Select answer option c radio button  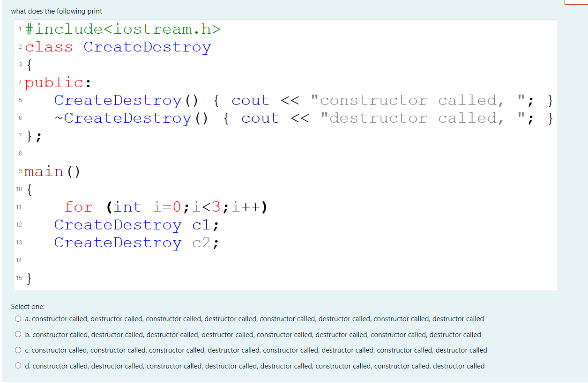click(18, 350)
